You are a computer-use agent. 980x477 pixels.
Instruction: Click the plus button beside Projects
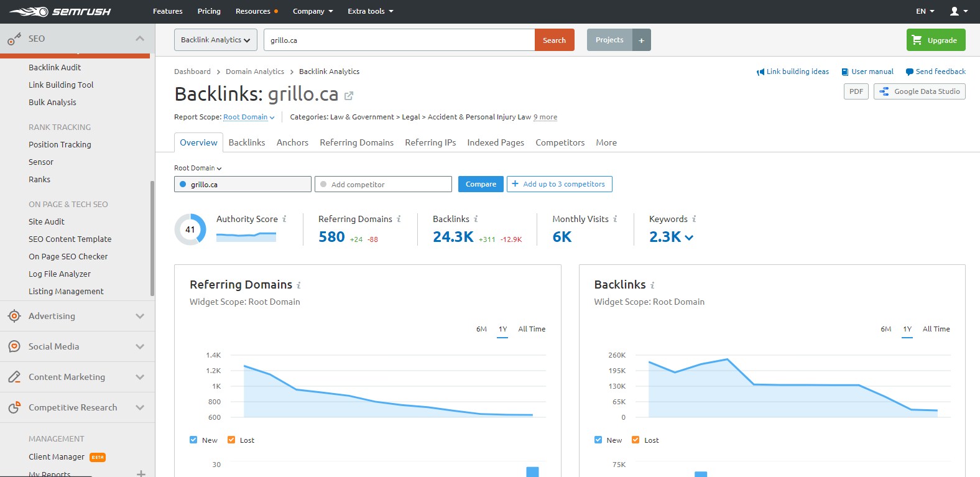[642, 40]
